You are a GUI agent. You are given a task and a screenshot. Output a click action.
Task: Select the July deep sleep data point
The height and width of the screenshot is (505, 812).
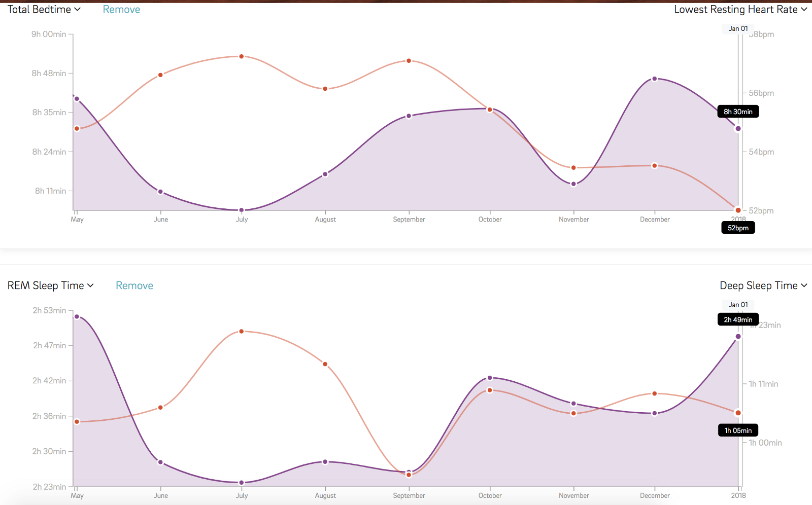tap(242, 331)
